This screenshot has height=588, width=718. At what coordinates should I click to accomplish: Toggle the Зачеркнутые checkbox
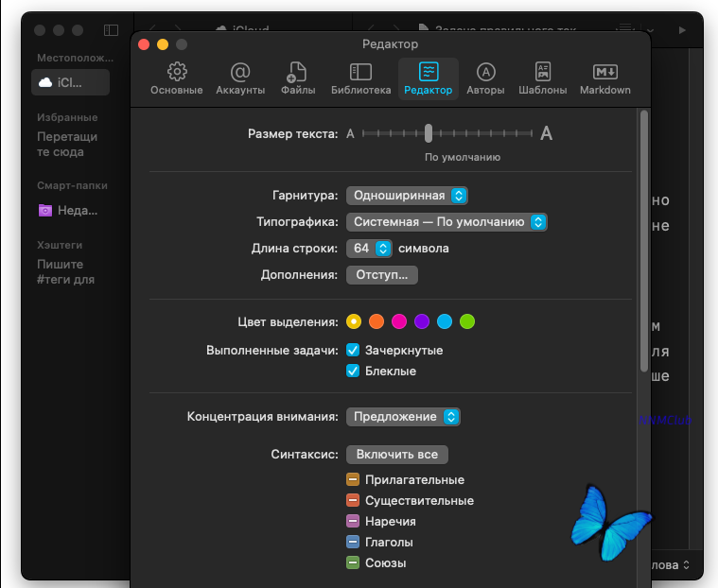tap(353, 350)
